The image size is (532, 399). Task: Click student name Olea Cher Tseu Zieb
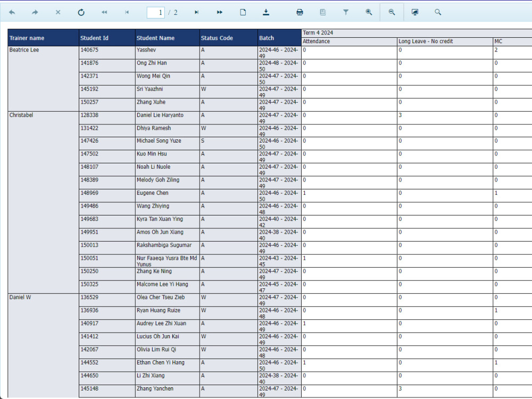(161, 297)
